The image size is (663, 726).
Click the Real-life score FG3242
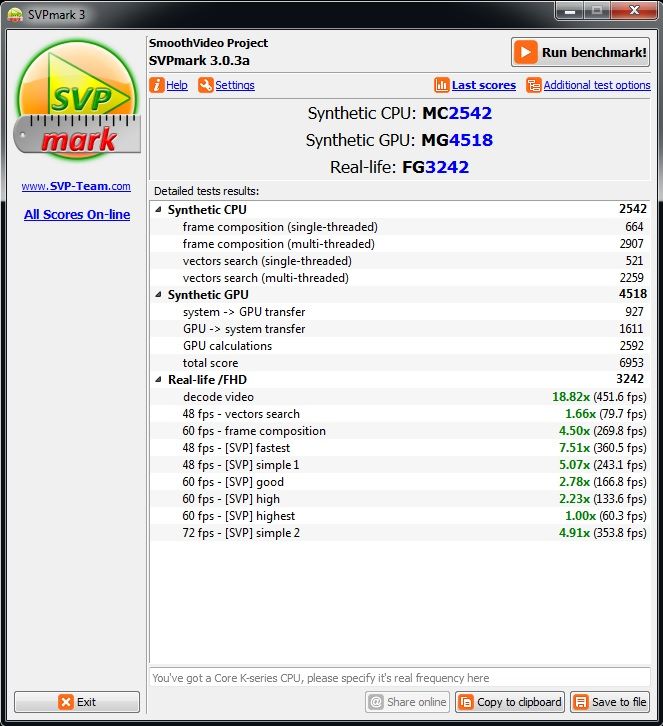(436, 167)
